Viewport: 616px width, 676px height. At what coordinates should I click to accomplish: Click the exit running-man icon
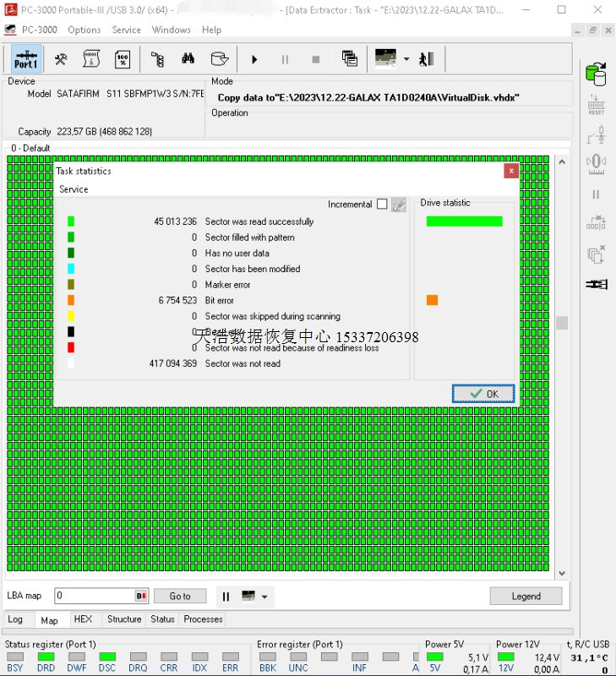[x=427, y=59]
